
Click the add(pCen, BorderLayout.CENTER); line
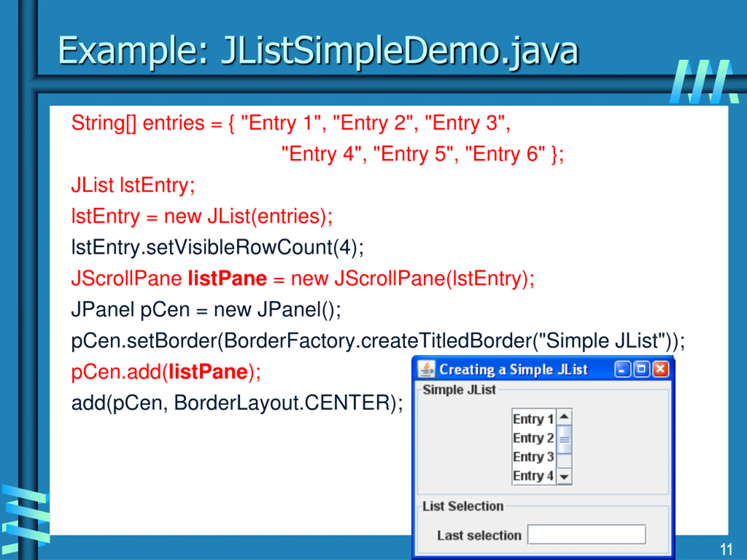coord(237,403)
